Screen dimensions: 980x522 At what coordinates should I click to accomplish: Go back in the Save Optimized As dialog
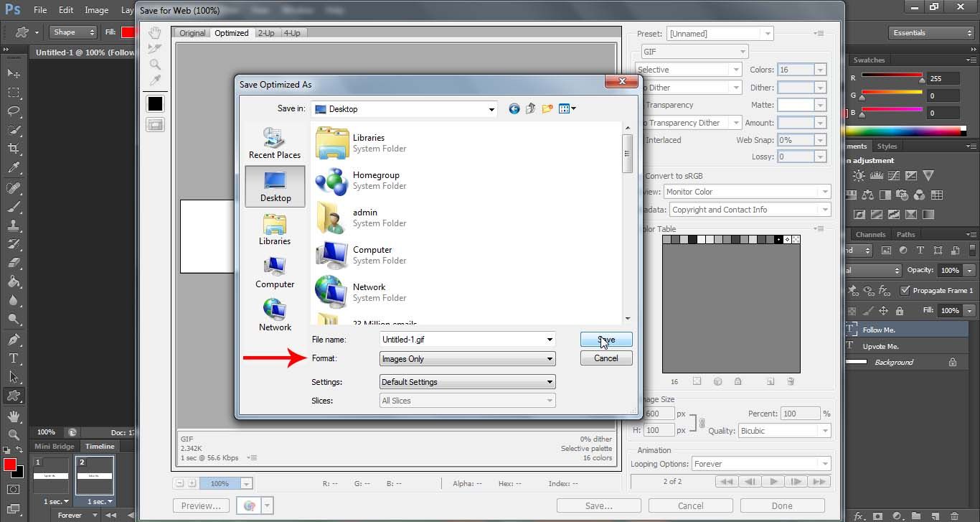point(514,108)
